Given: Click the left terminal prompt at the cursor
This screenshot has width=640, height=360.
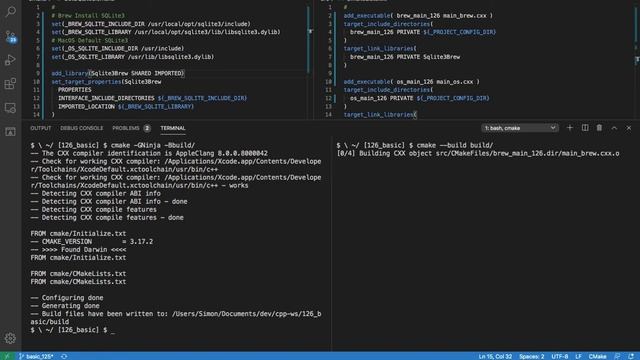Looking at the screenshot, I should (113, 330).
